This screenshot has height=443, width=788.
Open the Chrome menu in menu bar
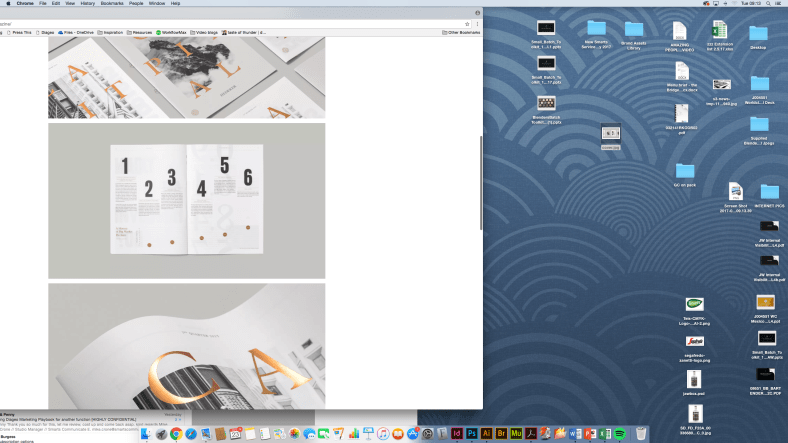tap(25, 3)
